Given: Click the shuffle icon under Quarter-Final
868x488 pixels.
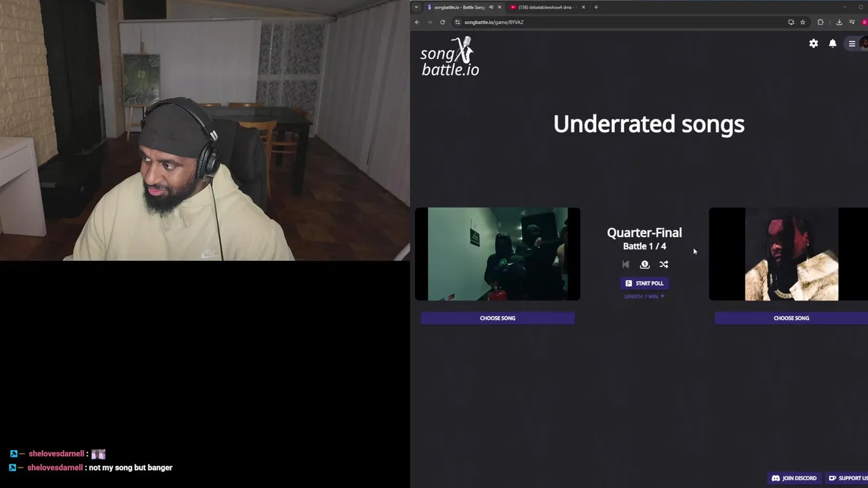Looking at the screenshot, I should point(664,264).
